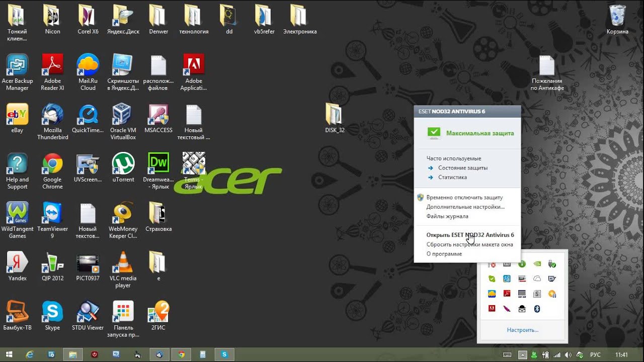
Task: Select Skype desktop shortcut
Action: [52, 316]
